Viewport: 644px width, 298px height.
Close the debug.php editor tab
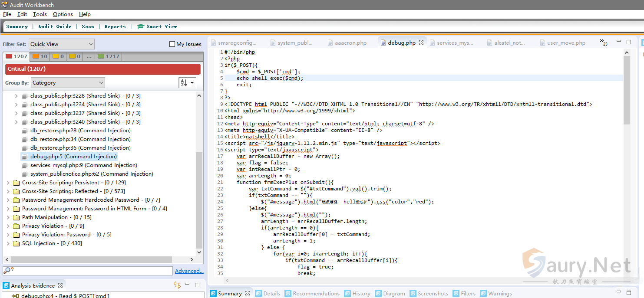pyautogui.click(x=421, y=43)
